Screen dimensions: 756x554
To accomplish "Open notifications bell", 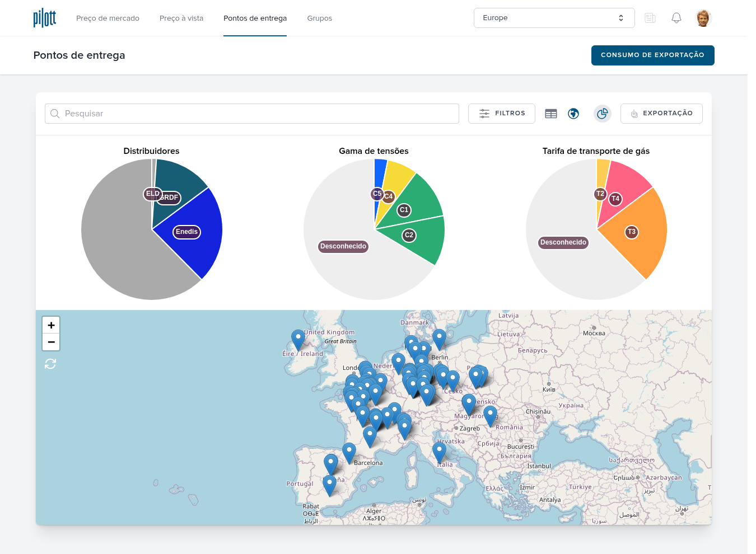I will (x=676, y=18).
